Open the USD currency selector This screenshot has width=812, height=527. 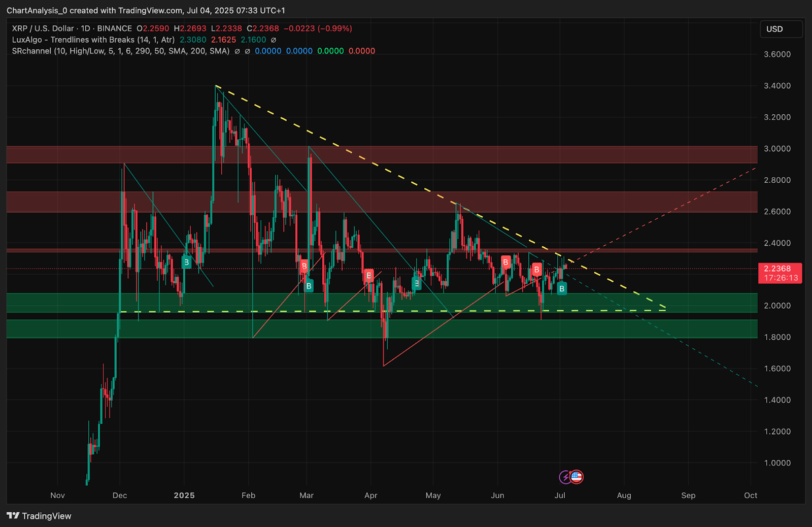(x=781, y=29)
